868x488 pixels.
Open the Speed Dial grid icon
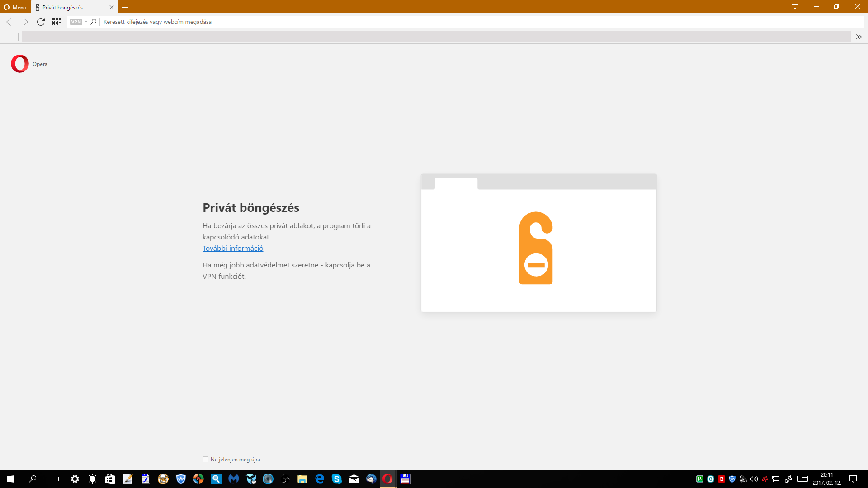click(x=57, y=22)
